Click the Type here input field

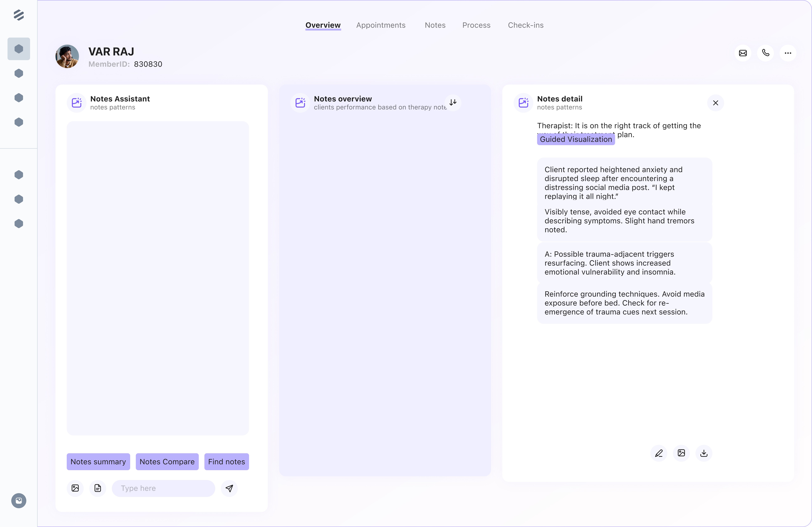[163, 488]
